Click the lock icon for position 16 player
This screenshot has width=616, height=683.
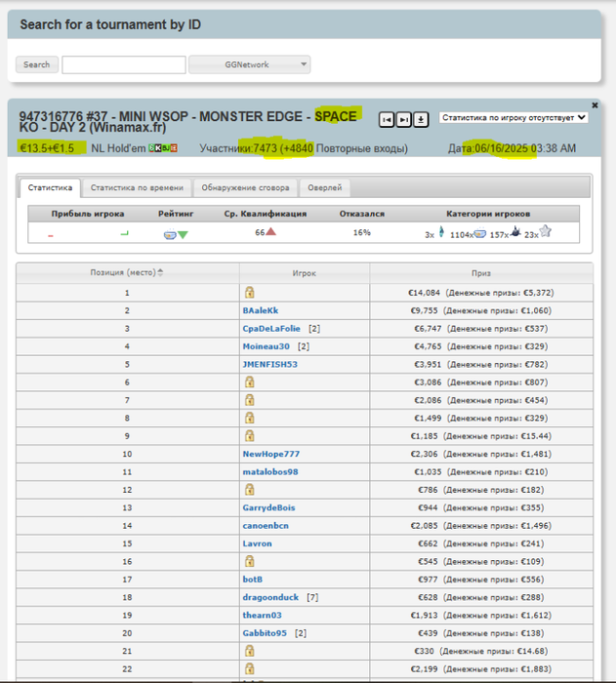(x=249, y=561)
